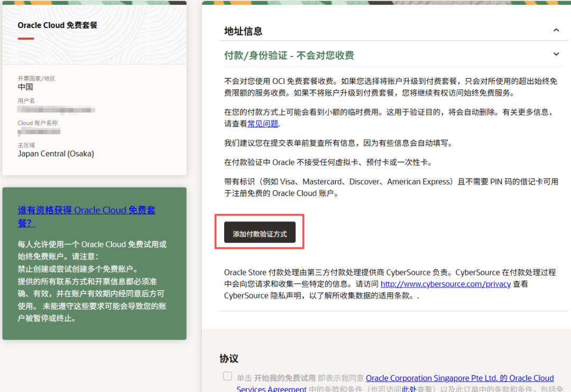Click the 中国 country value
This screenshot has height=392, width=571.
[x=25, y=87]
